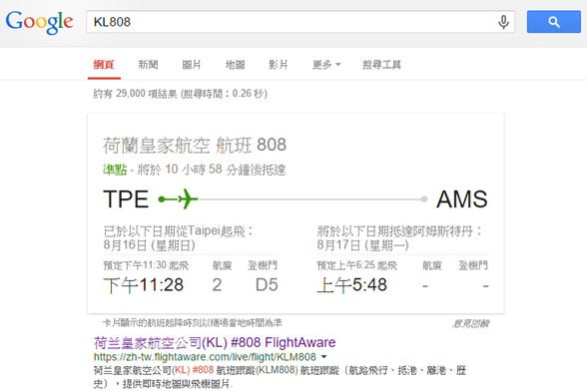Screen dimensions: 587x392
Task: Click scheduled departure 預定下午11:30 起飛 label
Action: 146,265
